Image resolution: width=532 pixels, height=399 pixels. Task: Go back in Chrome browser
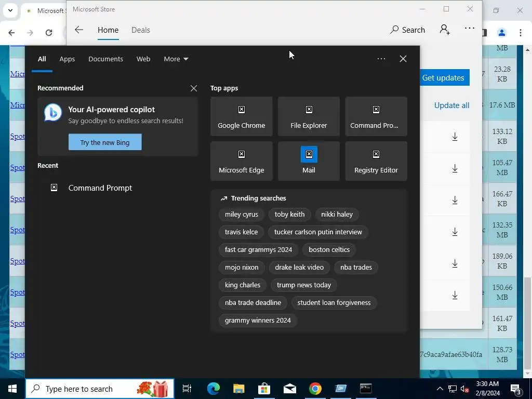11,33
